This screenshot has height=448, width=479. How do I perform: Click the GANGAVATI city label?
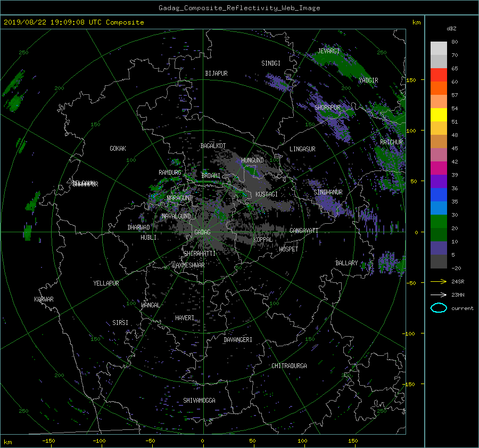304,231
